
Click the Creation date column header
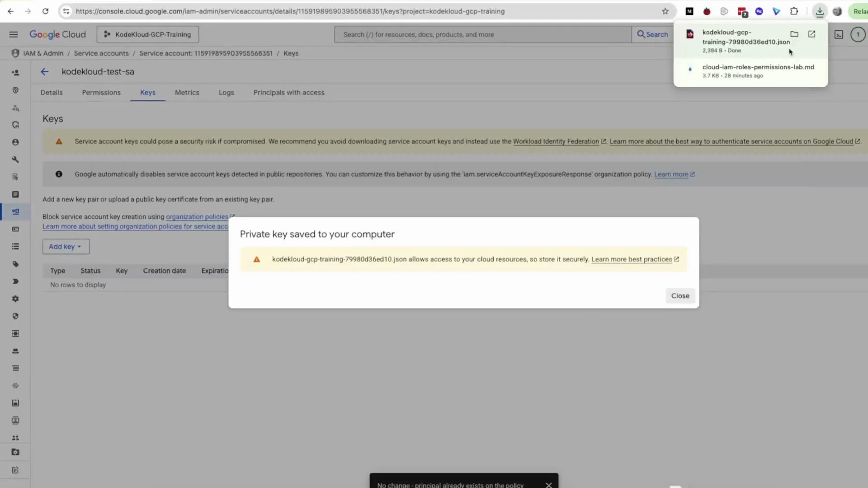click(x=165, y=271)
